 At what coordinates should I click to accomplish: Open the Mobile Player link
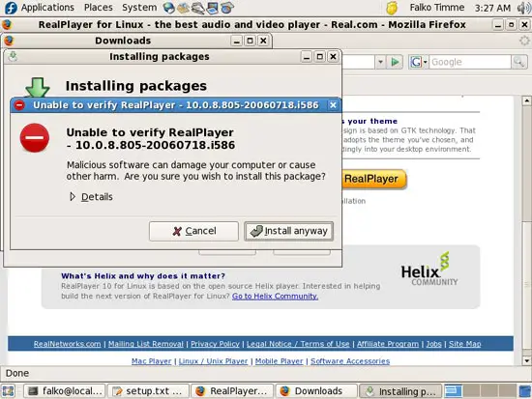(x=279, y=361)
